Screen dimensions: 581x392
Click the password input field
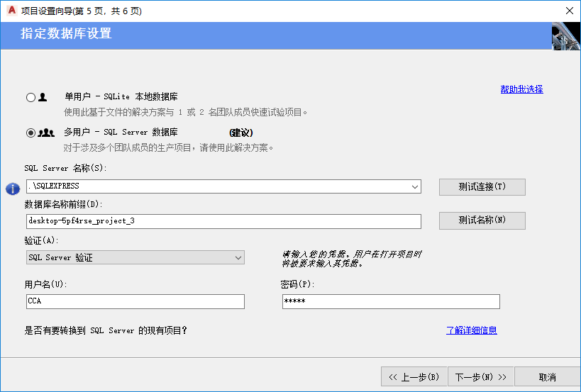point(391,301)
